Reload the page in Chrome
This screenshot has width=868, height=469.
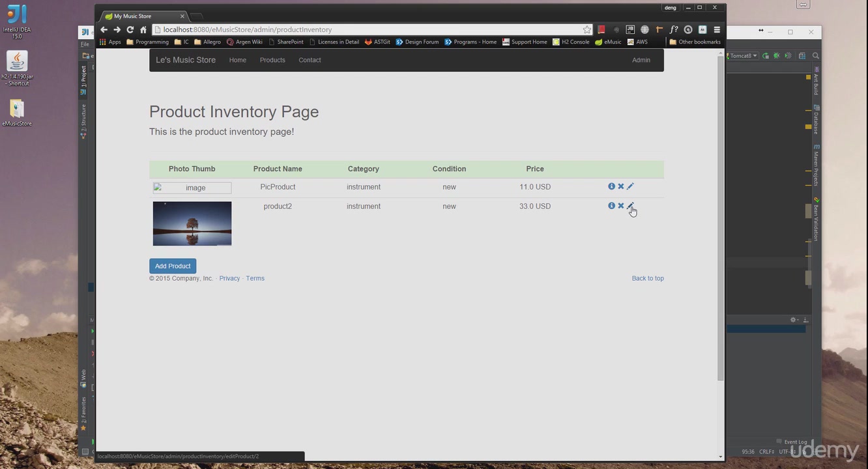coord(130,29)
